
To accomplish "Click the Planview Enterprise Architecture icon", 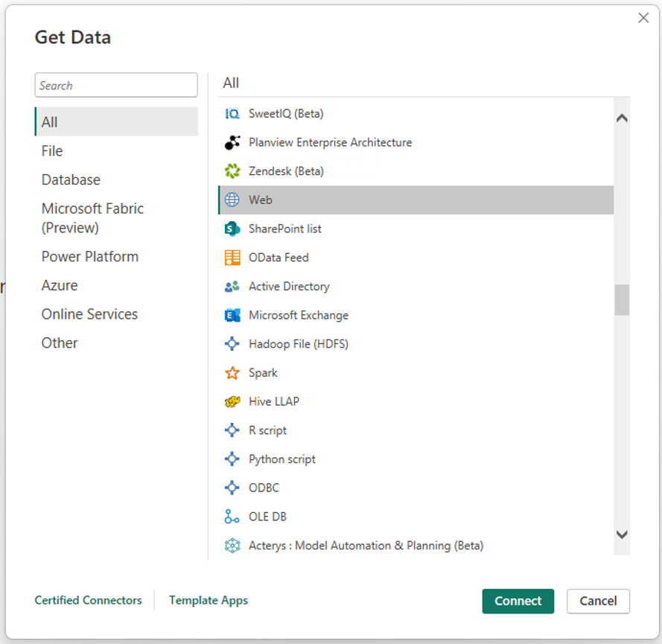I will [x=232, y=143].
